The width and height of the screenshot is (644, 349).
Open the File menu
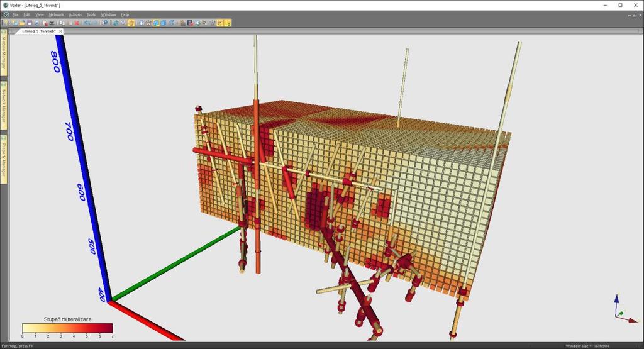[15, 14]
